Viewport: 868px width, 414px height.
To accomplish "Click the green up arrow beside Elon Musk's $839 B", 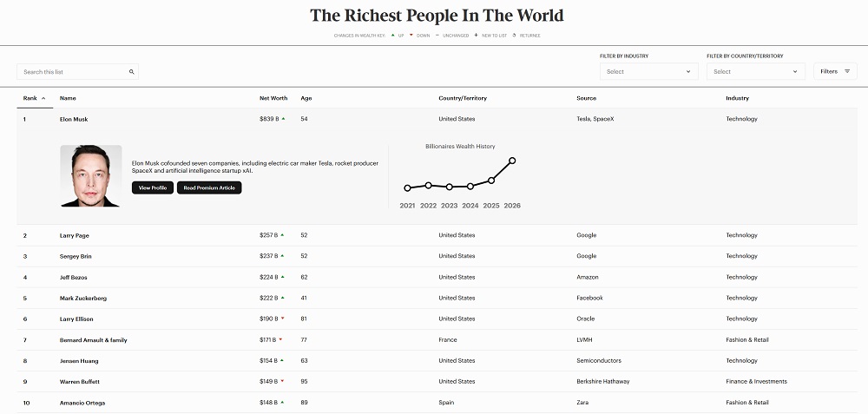I will (x=283, y=119).
